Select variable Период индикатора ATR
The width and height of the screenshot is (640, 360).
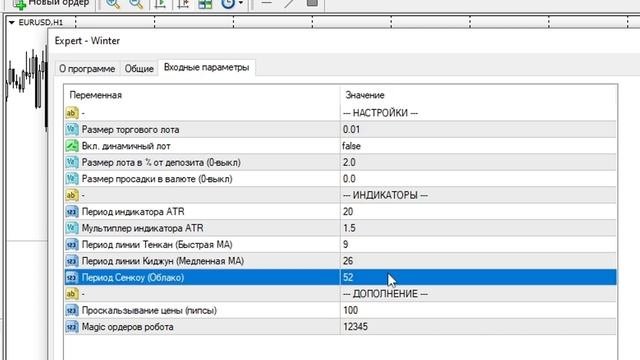[133, 211]
